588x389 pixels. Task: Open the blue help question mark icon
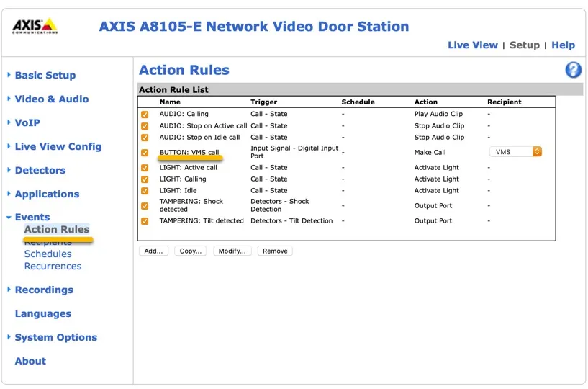coord(573,70)
